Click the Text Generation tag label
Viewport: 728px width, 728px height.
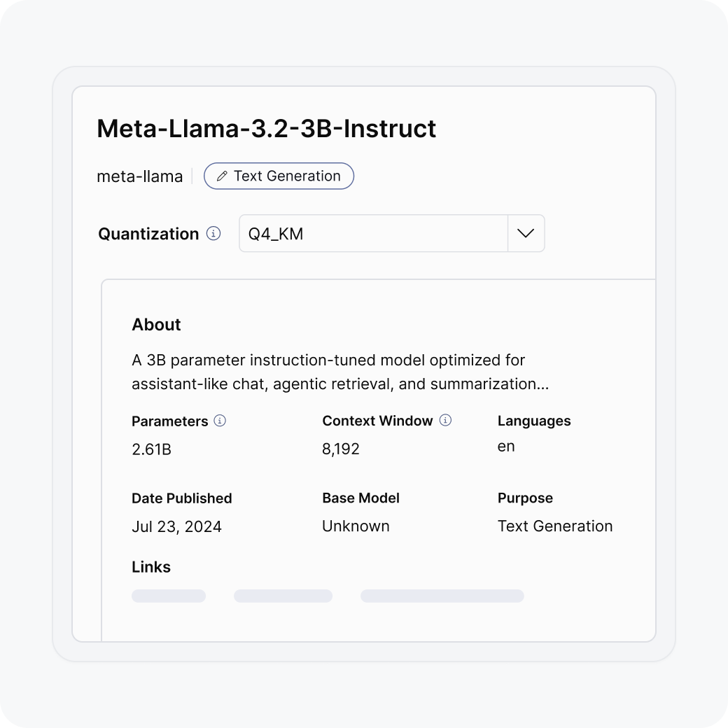[x=287, y=176]
